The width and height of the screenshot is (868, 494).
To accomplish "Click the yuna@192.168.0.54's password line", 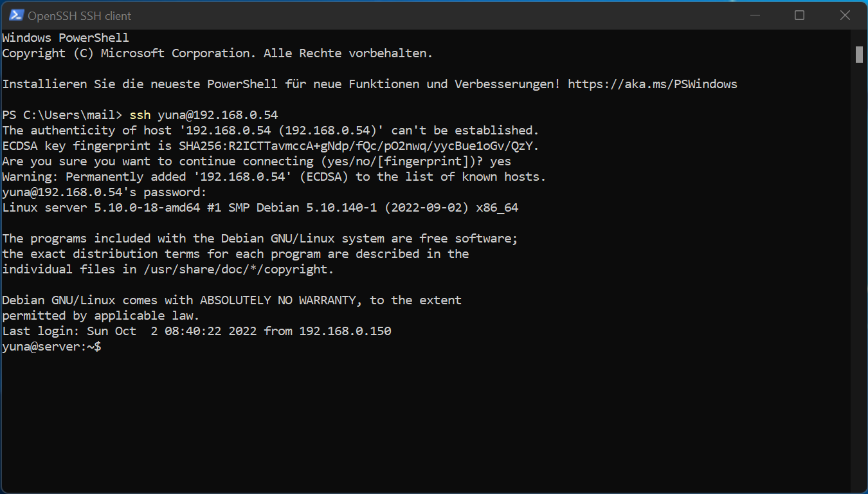I will [x=104, y=192].
